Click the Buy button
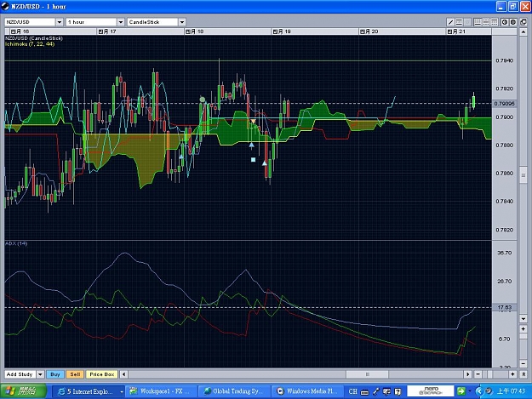The height and width of the screenshot is (399, 532). click(55, 374)
